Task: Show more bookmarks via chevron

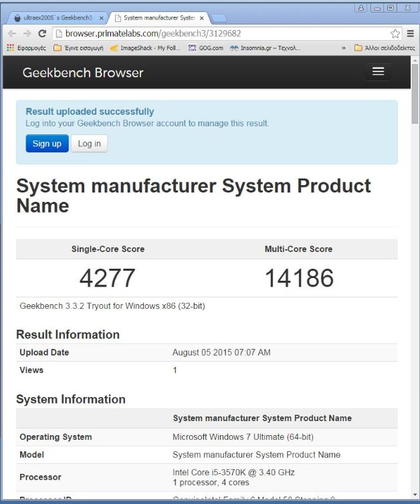Action: [x=344, y=48]
